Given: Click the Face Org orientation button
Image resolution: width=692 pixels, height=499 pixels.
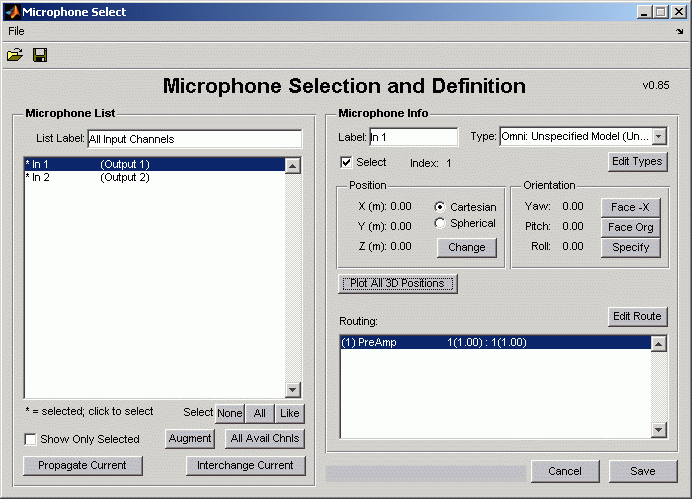Looking at the screenshot, I should point(630,227).
